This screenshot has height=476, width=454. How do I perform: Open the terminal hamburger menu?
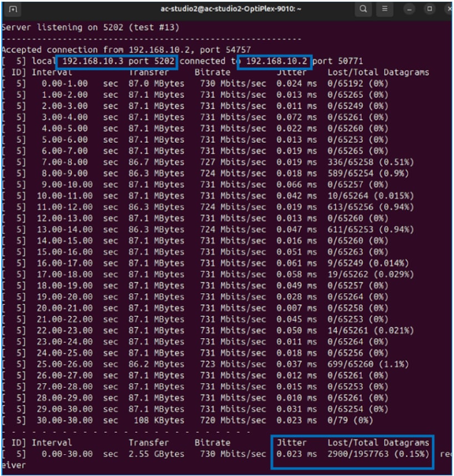tap(384, 9)
